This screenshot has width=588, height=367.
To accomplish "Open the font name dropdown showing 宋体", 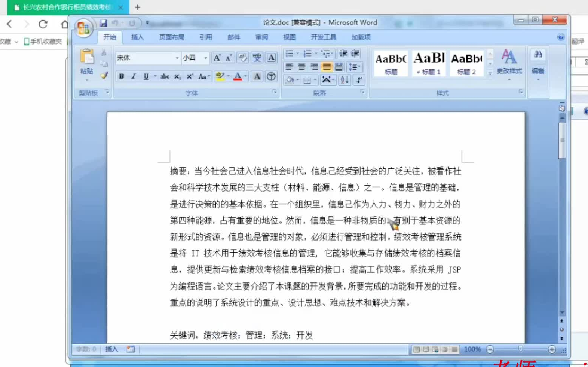I will (177, 58).
